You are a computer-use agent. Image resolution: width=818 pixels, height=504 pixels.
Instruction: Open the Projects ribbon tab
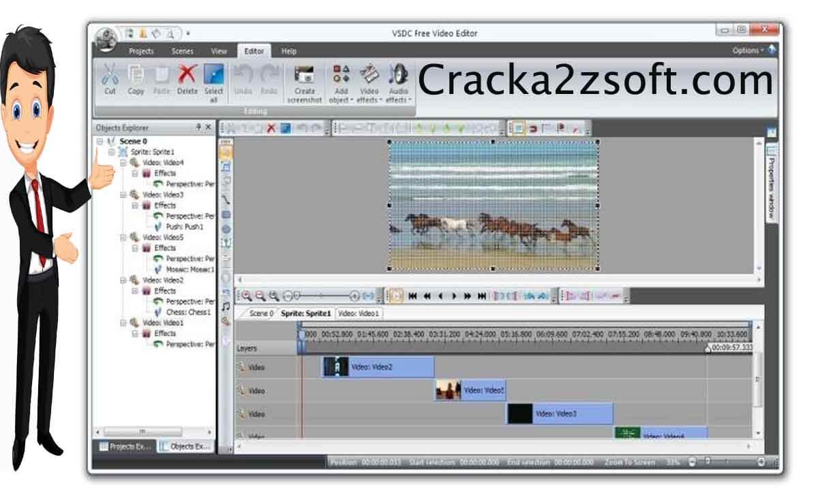[x=141, y=51]
